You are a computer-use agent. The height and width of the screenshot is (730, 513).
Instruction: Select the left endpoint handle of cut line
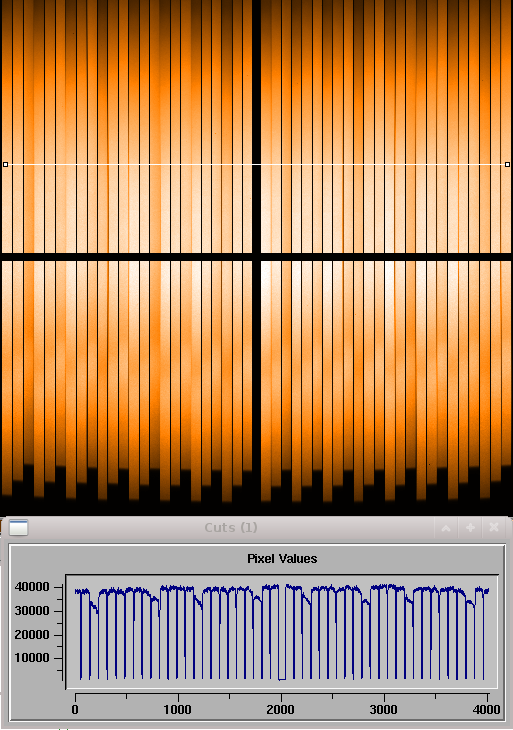click(6, 164)
